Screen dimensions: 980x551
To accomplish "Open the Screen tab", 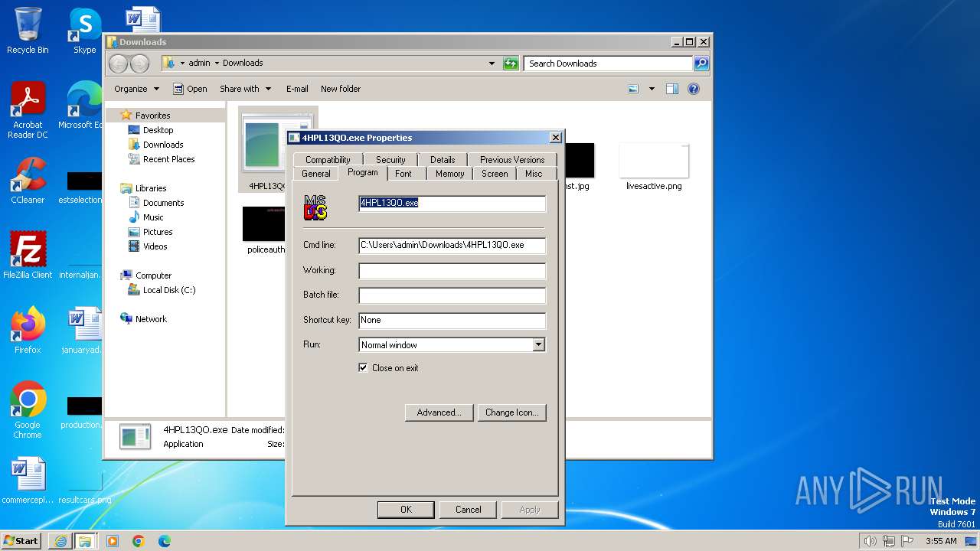I will [x=495, y=174].
